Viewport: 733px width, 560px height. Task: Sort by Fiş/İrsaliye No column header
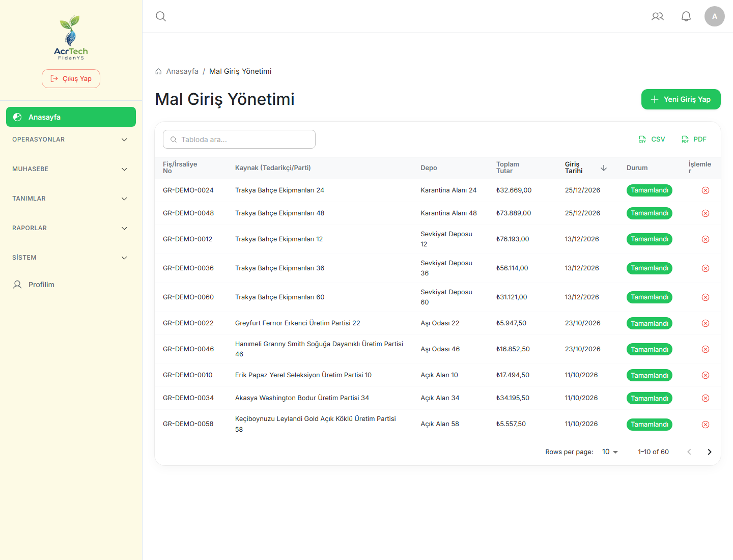pyautogui.click(x=180, y=167)
